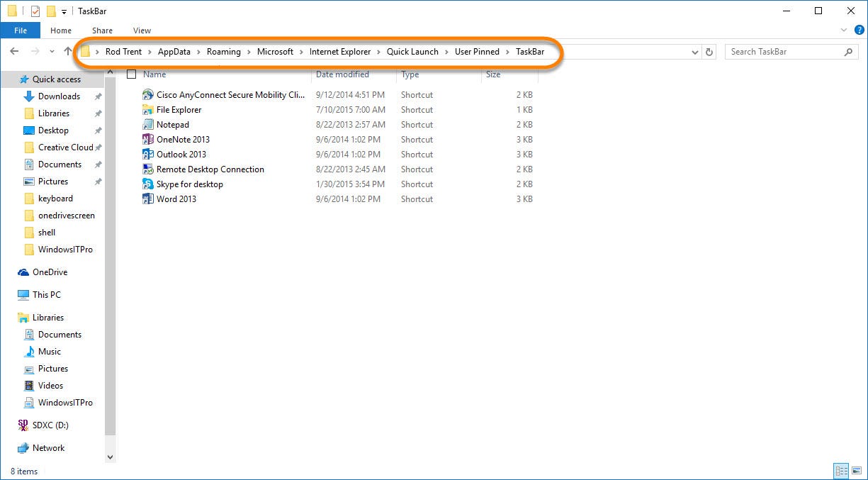Check the select-all box beside the Name column
This screenshot has width=868, height=480.
tap(132, 74)
